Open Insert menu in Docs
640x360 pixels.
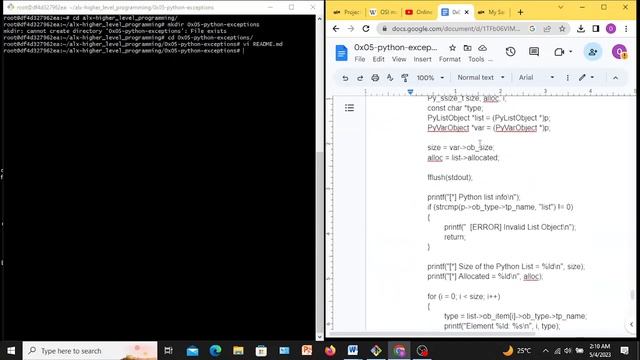click(x=422, y=59)
